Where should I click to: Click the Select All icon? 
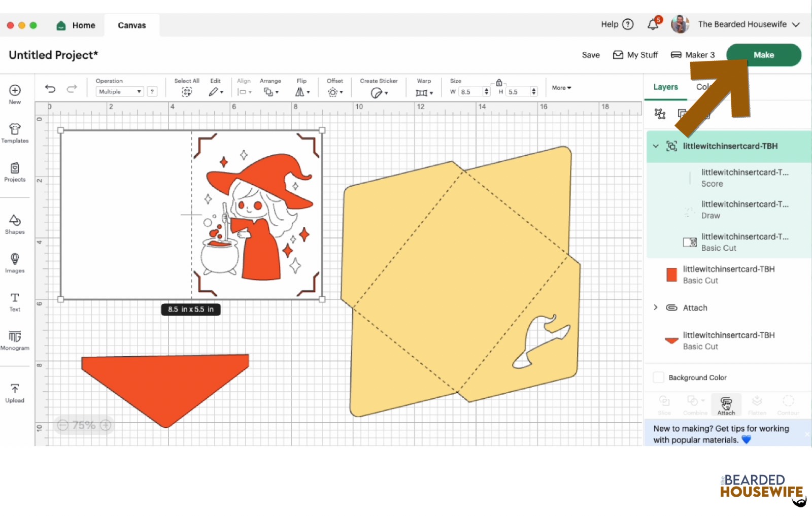pos(187,92)
